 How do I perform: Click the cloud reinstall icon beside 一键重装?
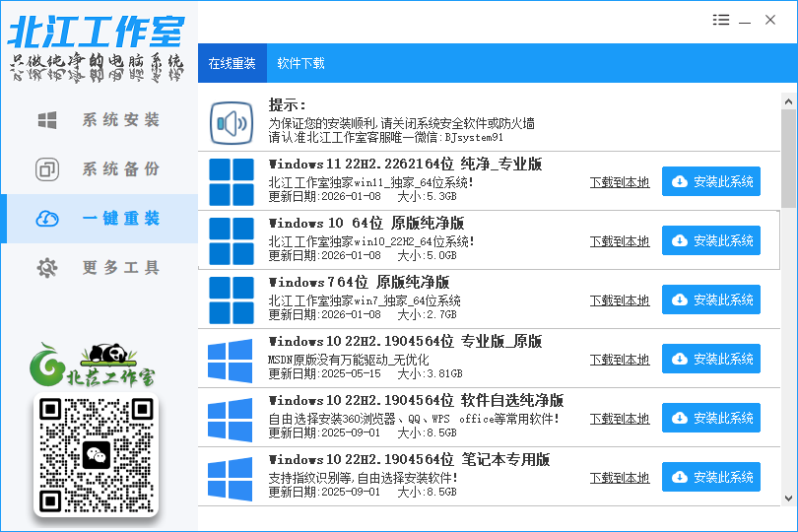tap(47, 219)
